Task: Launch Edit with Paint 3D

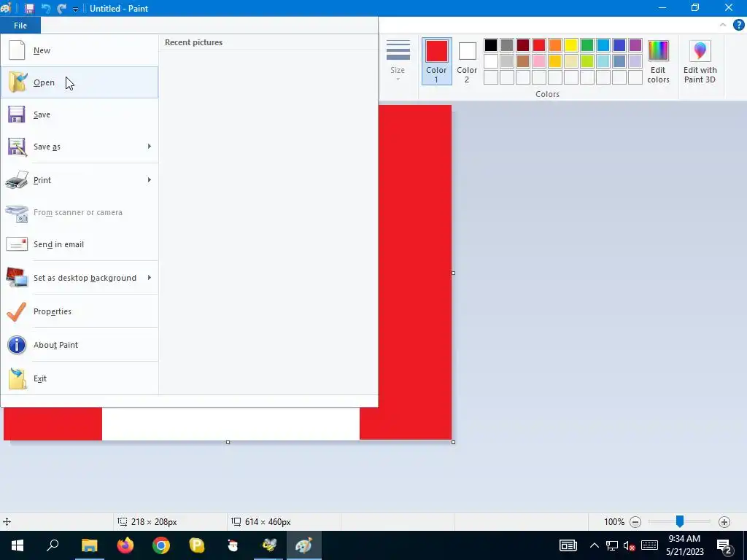Action: (x=700, y=61)
